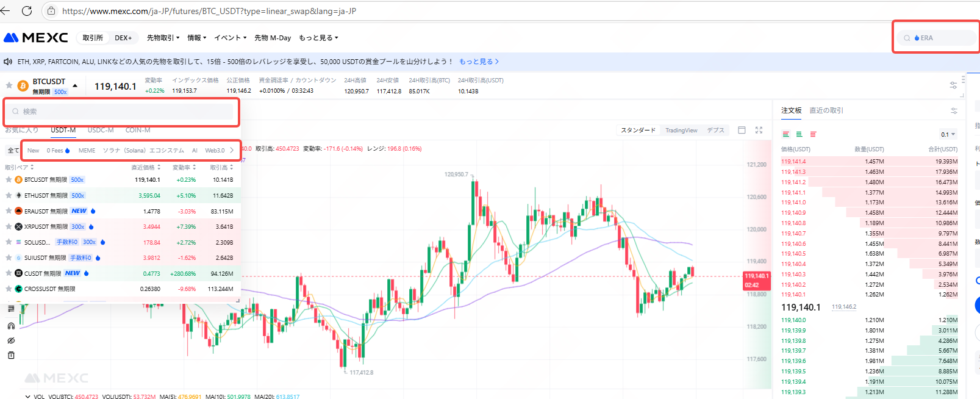Open the ticker bar settings sliders icon
This screenshot has width=980, height=399.
point(953,85)
